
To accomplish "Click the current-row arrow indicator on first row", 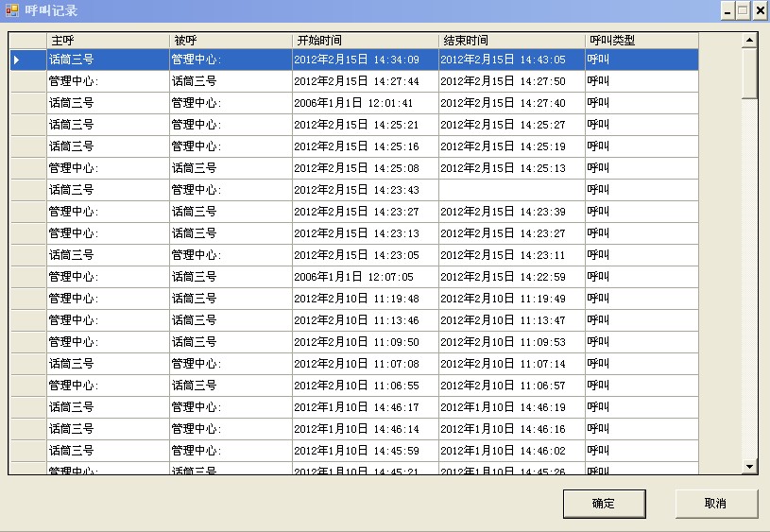I will coord(17,60).
